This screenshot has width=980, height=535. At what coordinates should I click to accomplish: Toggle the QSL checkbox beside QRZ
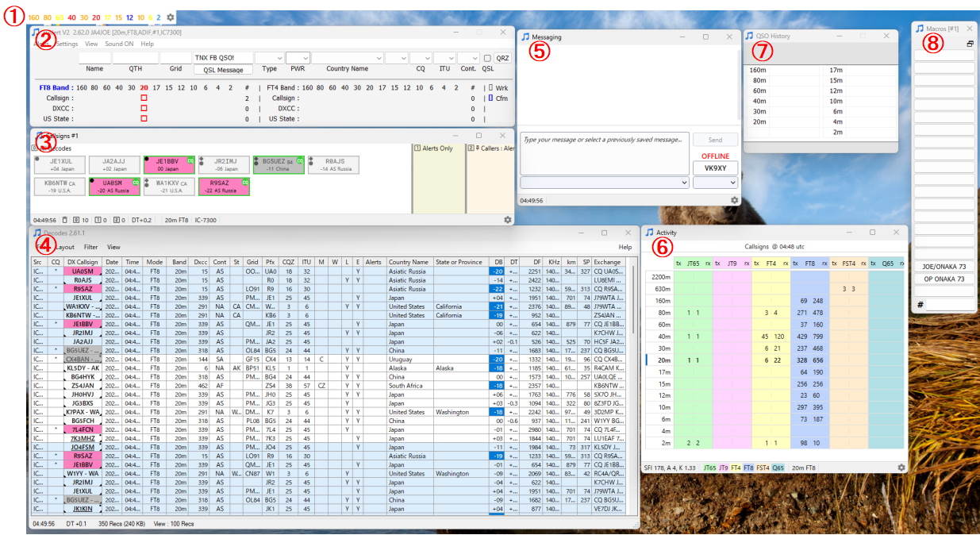pos(487,58)
